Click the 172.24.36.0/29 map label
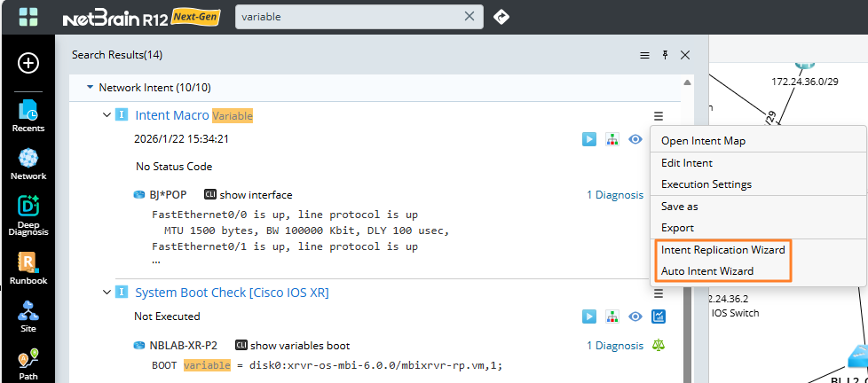 click(805, 82)
